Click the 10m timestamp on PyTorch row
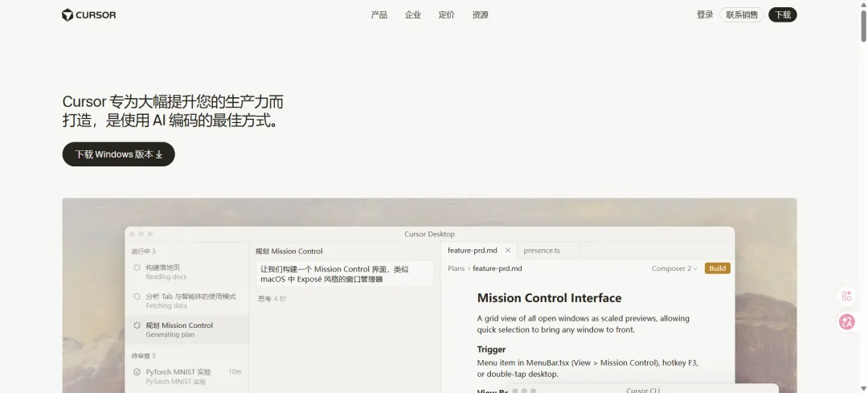868x393 pixels. click(x=235, y=371)
